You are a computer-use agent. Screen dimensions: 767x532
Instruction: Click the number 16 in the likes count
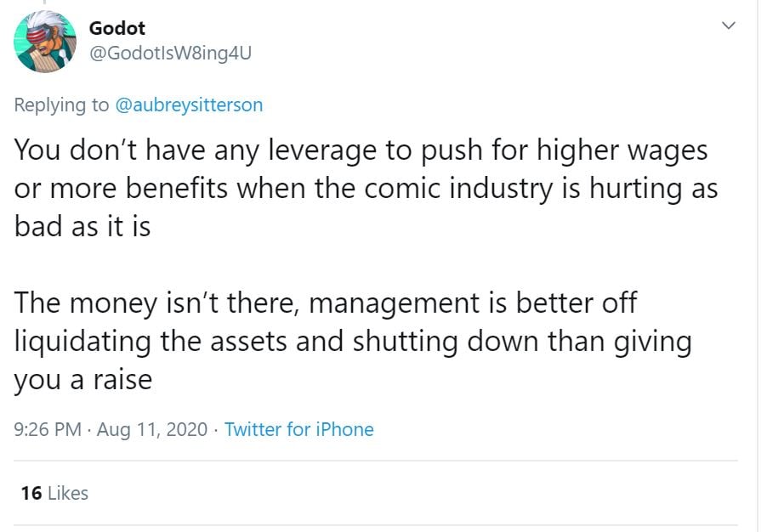31,493
